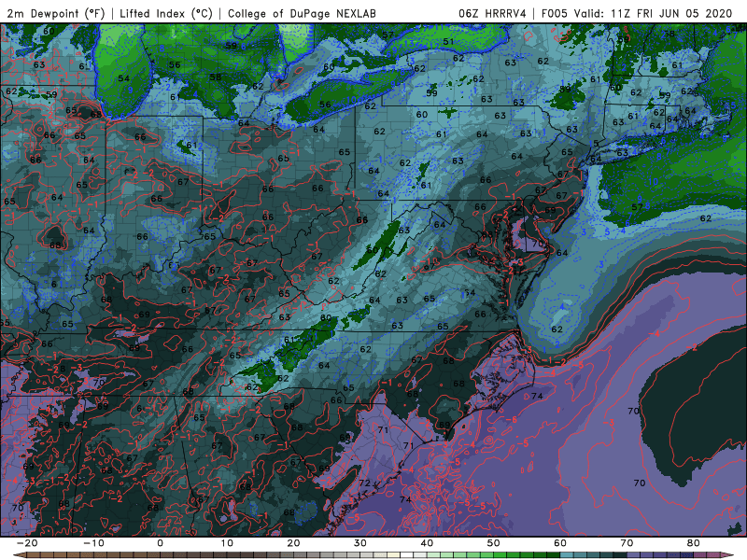This screenshot has width=747, height=560.
Task: Click the '0' label on the color scale
Action: (x=160, y=543)
